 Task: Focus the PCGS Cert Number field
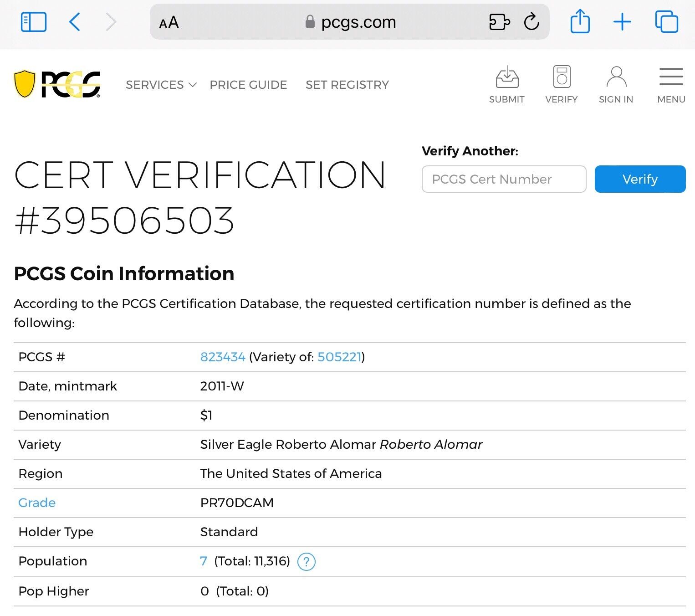pos(504,179)
